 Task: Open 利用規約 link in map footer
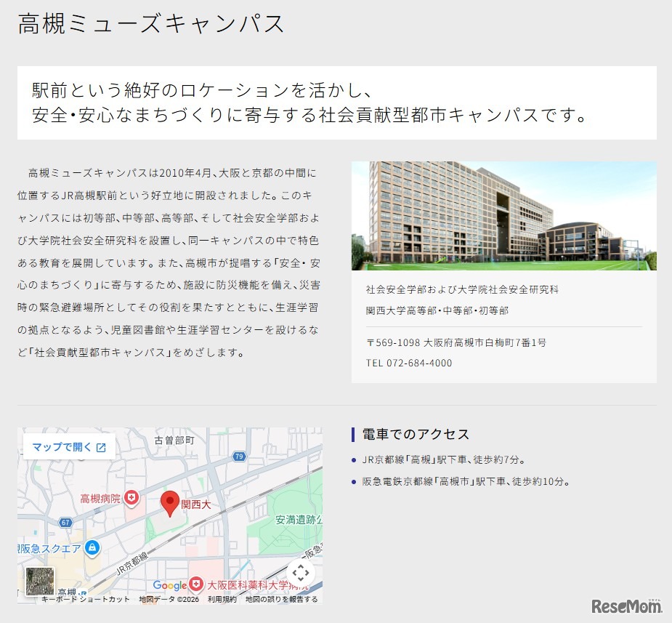tap(222, 599)
